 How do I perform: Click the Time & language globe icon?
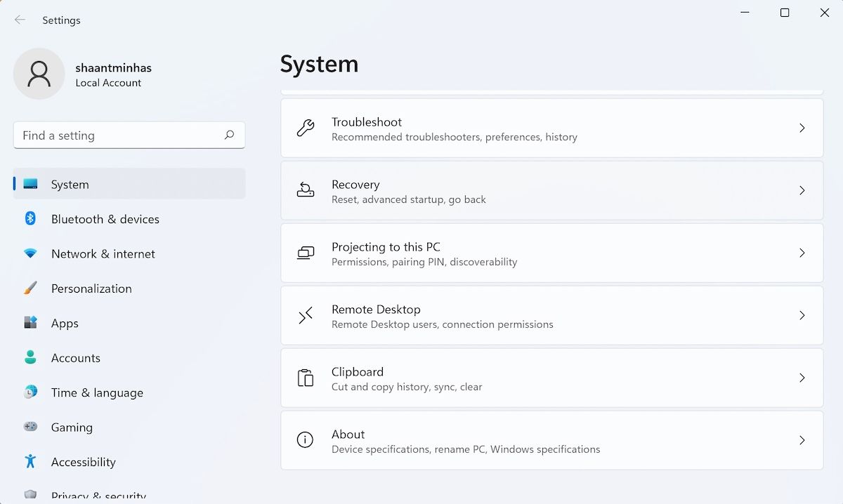coord(30,392)
